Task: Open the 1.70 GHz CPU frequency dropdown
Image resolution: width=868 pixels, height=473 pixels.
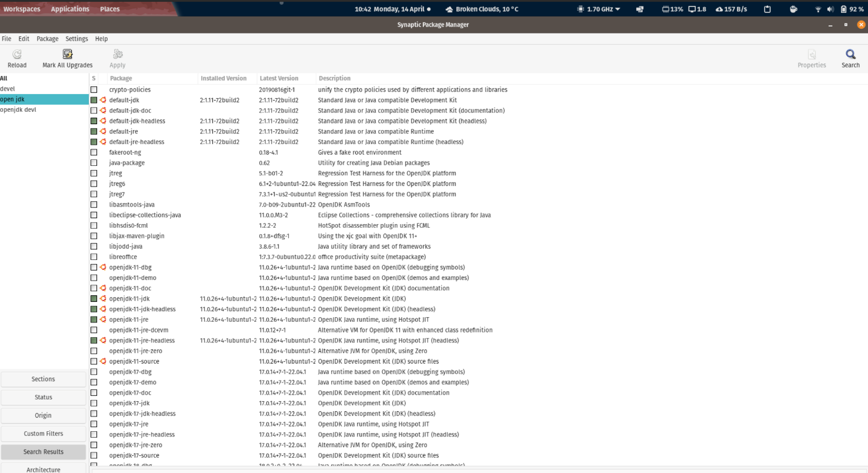Action: [599, 9]
